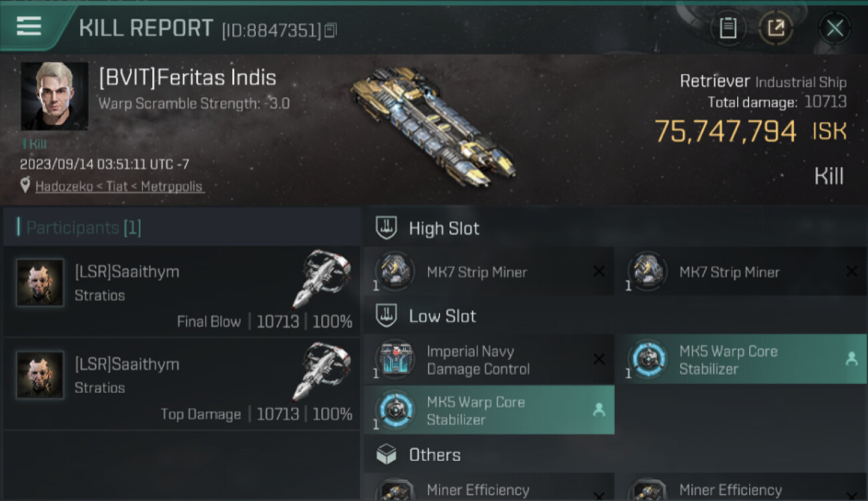
Task: Click Saaithym's portrait in Final Blow row
Action: 41,283
